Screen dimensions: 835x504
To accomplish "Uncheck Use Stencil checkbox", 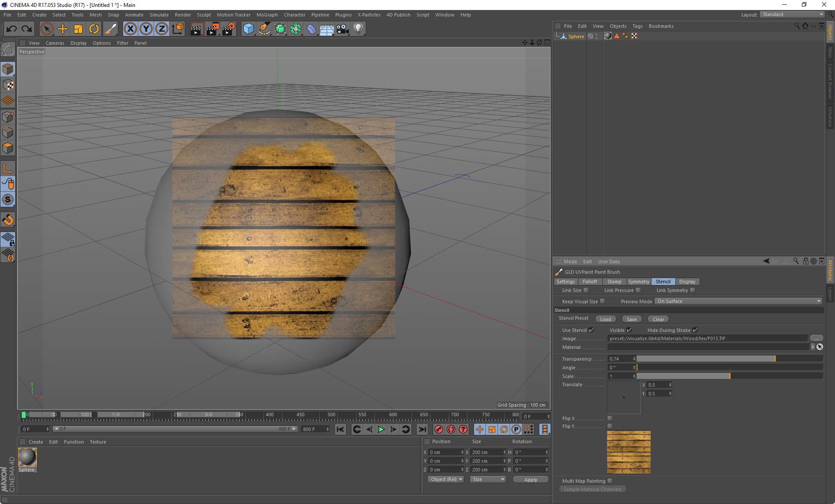I will click(x=591, y=330).
